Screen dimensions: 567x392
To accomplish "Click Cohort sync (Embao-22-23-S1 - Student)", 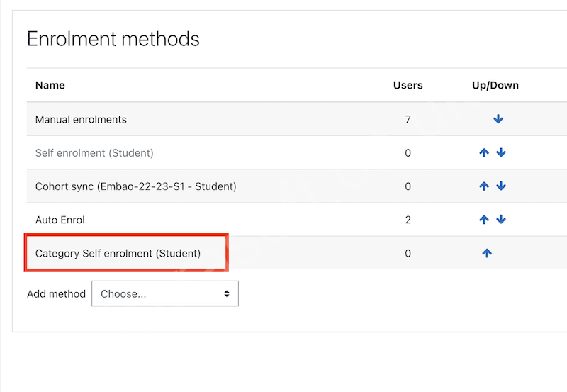I will click(x=136, y=186).
